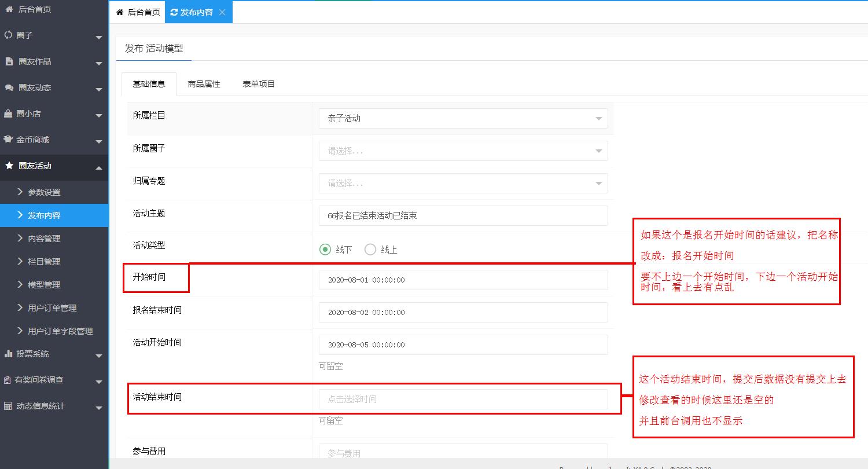Viewport: 868px width, 469px height.
Task: Click the 金币商城 piggy bank icon
Action: pos(8,140)
